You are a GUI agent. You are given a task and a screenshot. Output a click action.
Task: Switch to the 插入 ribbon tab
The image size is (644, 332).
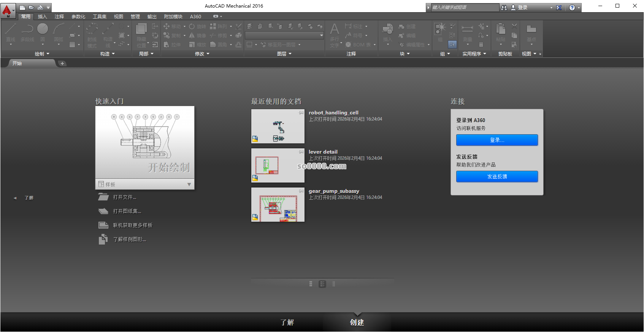(x=42, y=17)
